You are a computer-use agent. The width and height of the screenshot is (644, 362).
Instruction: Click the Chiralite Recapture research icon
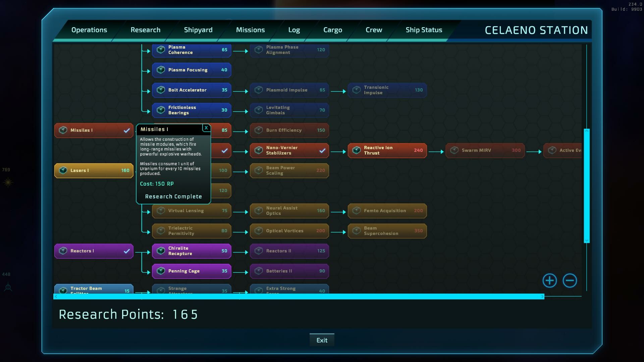161,251
